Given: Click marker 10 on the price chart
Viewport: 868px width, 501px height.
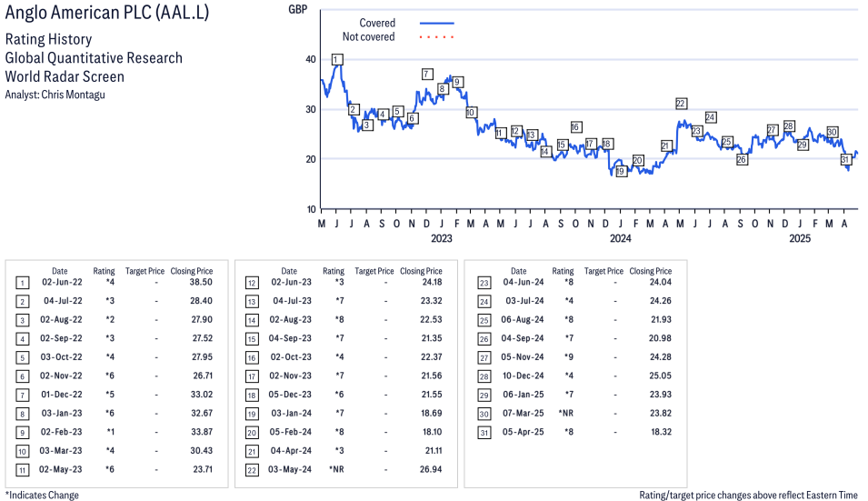Looking at the screenshot, I should [x=471, y=113].
